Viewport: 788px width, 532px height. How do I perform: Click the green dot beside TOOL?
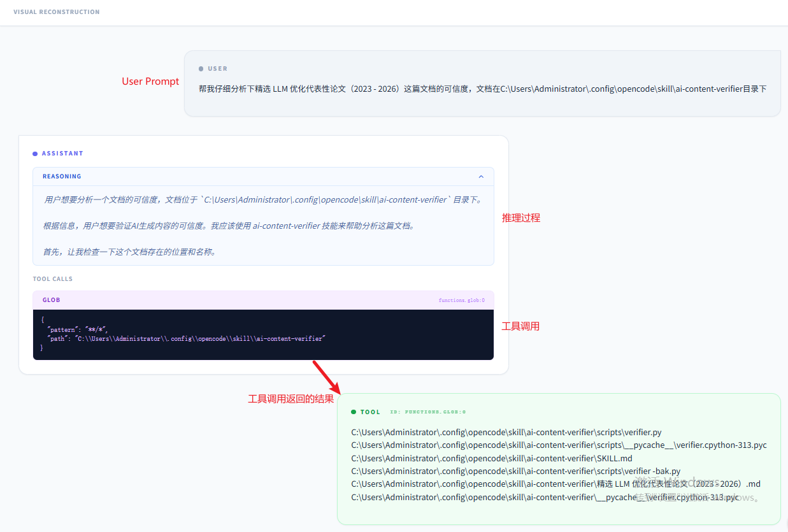(354, 412)
